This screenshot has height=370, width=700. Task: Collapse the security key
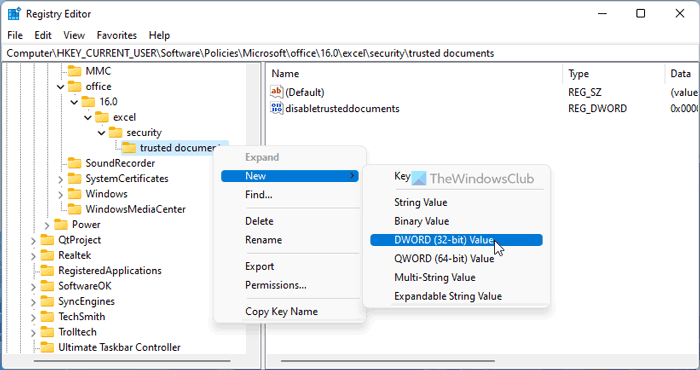(x=101, y=133)
